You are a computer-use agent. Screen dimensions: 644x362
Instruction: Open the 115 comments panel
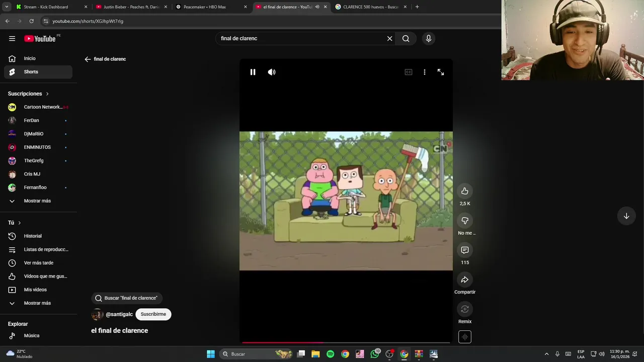coord(465,250)
